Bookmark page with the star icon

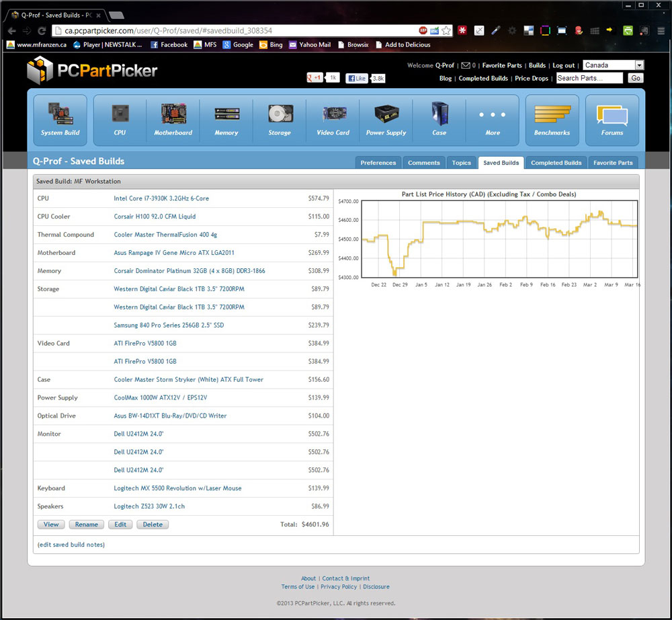[446, 30]
